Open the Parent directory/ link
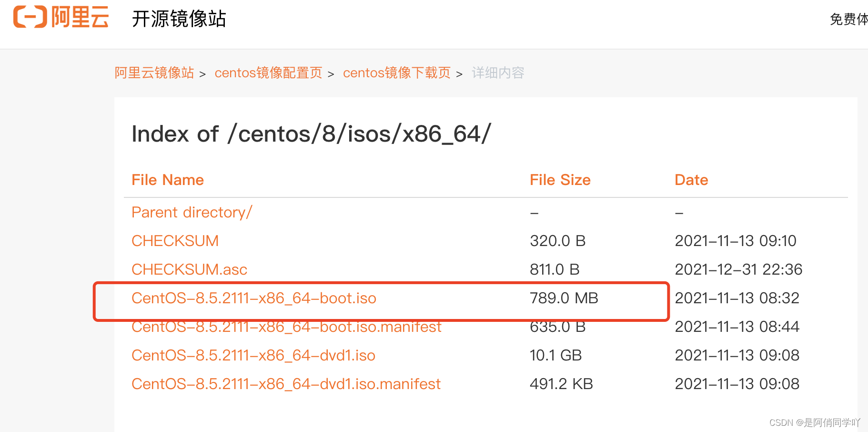 click(x=192, y=212)
